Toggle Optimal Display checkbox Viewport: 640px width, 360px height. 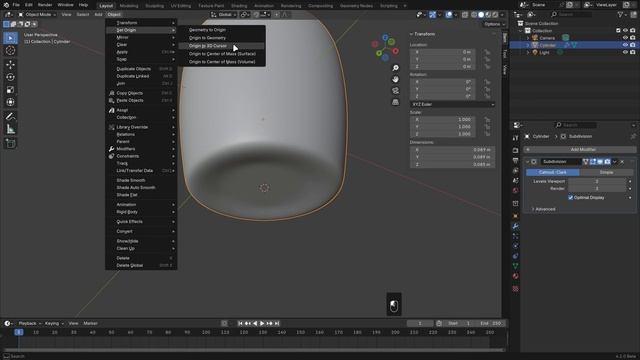571,198
